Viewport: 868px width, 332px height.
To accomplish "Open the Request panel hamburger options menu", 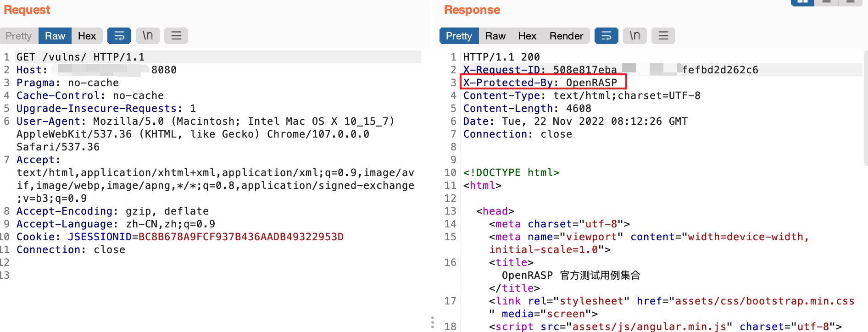I will coord(176,36).
